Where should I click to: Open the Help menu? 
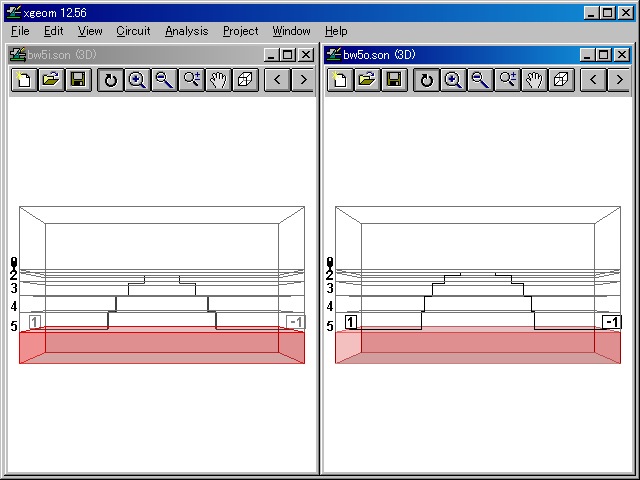[x=336, y=31]
